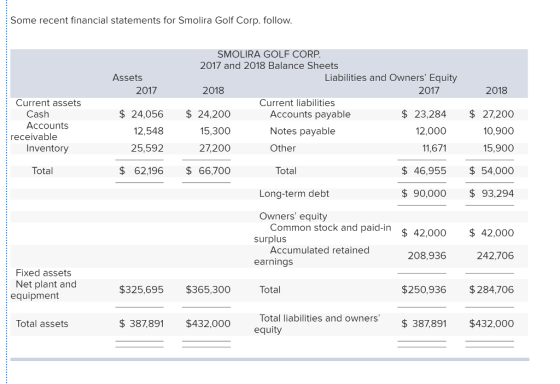Screen dimensions: 560x384
Task: Click Accounts payable 2018 value $27,200
Action: click(491, 114)
